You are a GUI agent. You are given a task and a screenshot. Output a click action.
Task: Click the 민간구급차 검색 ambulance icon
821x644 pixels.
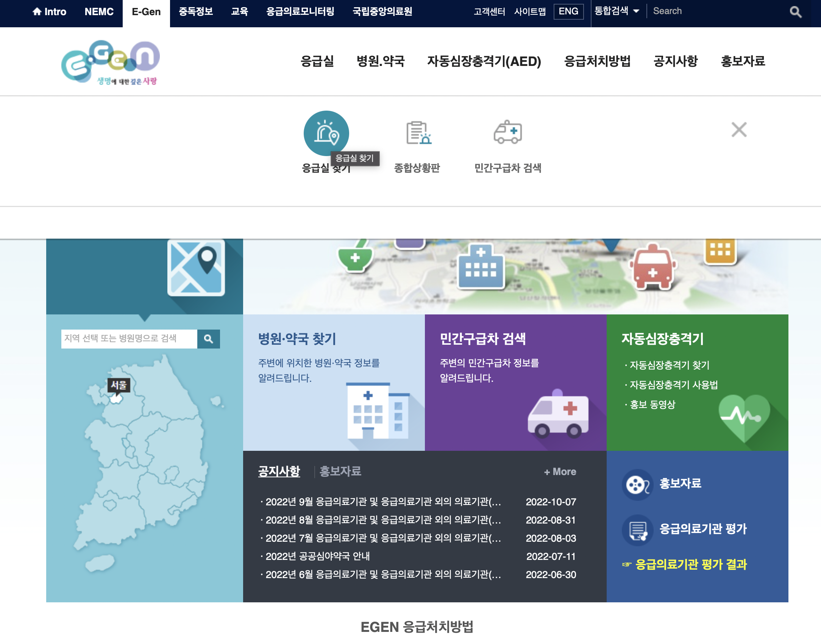[x=507, y=133]
